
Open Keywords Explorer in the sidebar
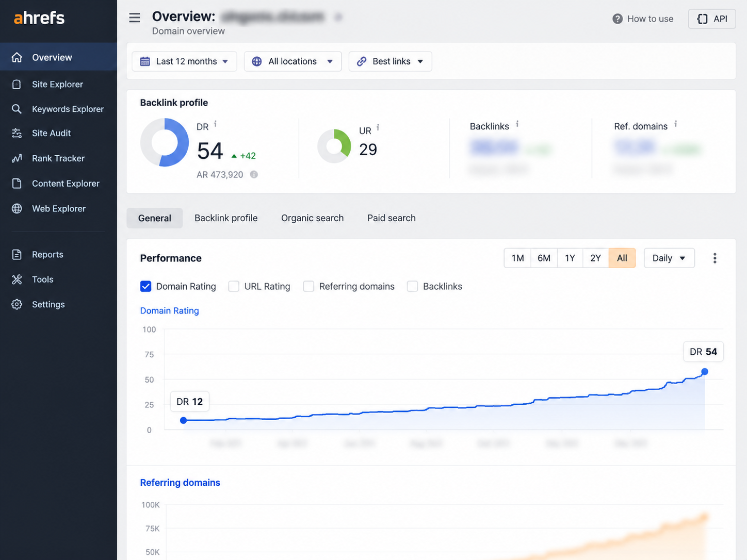[58, 109]
